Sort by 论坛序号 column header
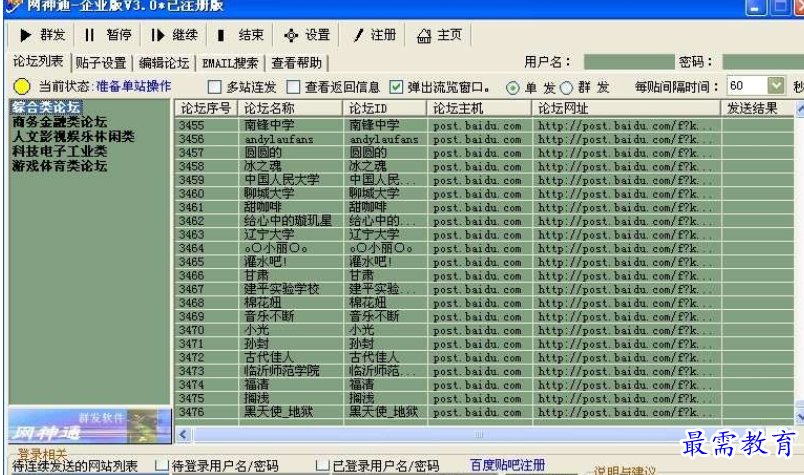 (x=206, y=109)
